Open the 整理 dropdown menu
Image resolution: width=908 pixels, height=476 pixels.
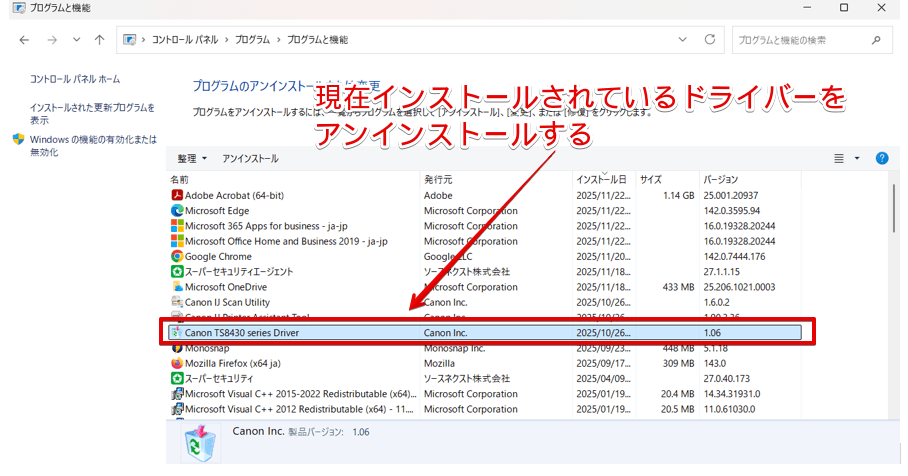tap(192, 159)
